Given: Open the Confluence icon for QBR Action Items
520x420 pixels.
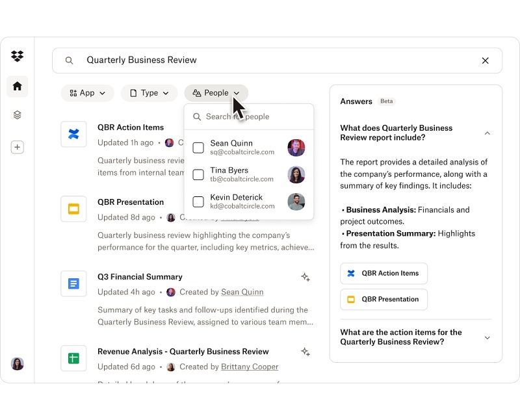Looking at the screenshot, I should 73,134.
